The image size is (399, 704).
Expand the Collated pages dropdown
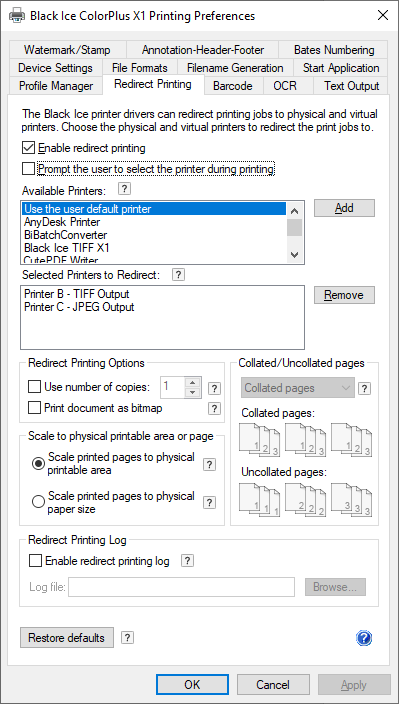click(298, 388)
